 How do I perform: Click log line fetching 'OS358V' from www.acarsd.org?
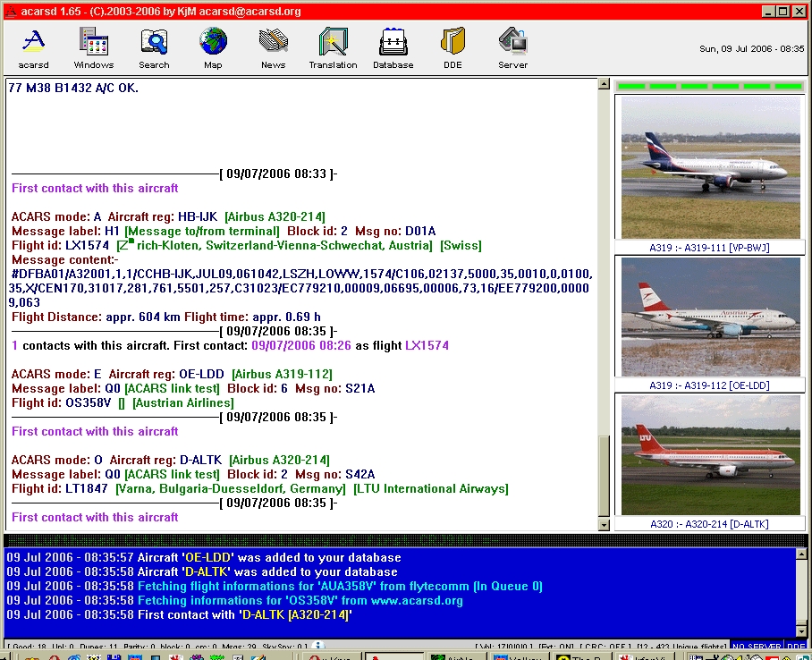point(234,601)
